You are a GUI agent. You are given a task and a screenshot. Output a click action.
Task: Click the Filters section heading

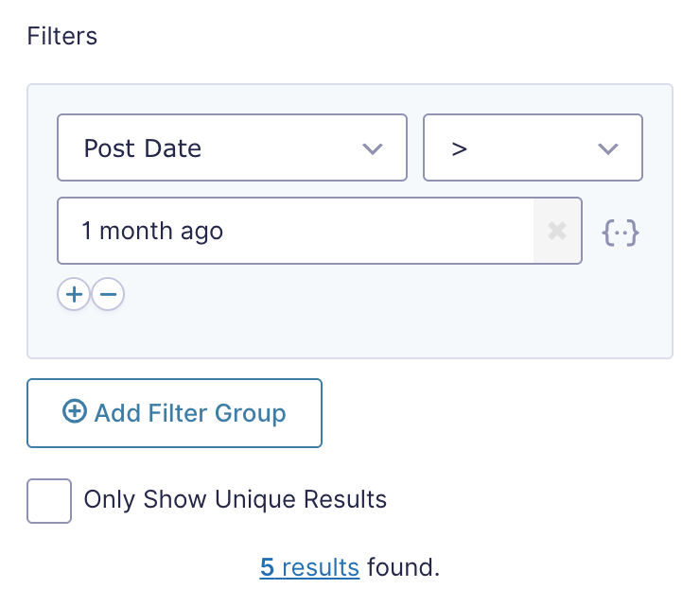pos(62,36)
